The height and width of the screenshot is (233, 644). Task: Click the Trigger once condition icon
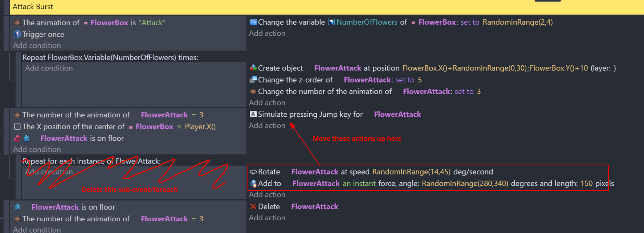(x=17, y=34)
